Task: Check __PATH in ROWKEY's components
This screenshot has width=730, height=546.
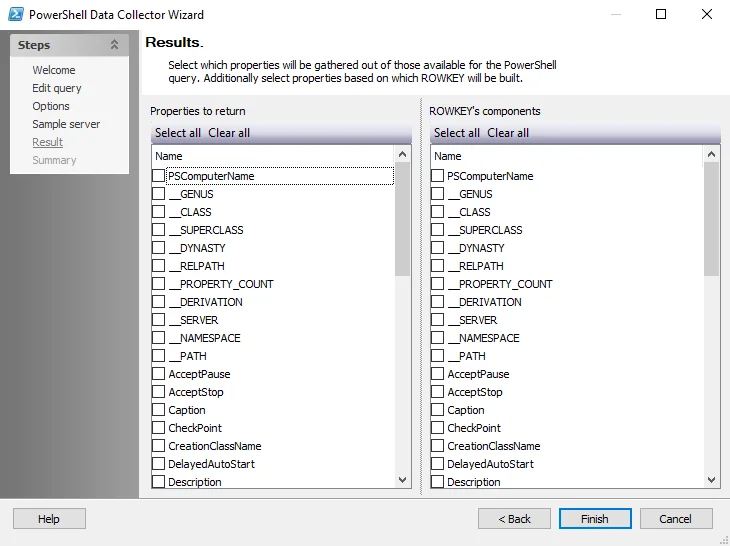Action: [438, 356]
